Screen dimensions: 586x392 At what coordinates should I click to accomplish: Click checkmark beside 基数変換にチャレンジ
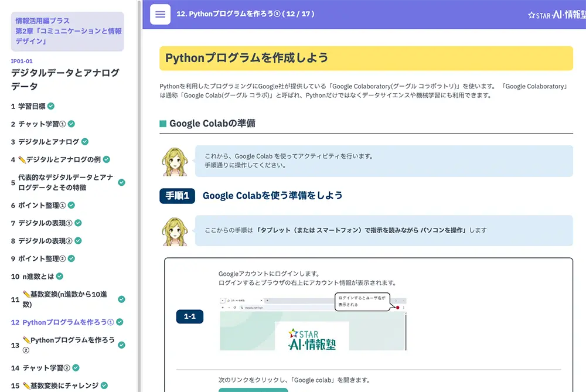[x=104, y=386]
